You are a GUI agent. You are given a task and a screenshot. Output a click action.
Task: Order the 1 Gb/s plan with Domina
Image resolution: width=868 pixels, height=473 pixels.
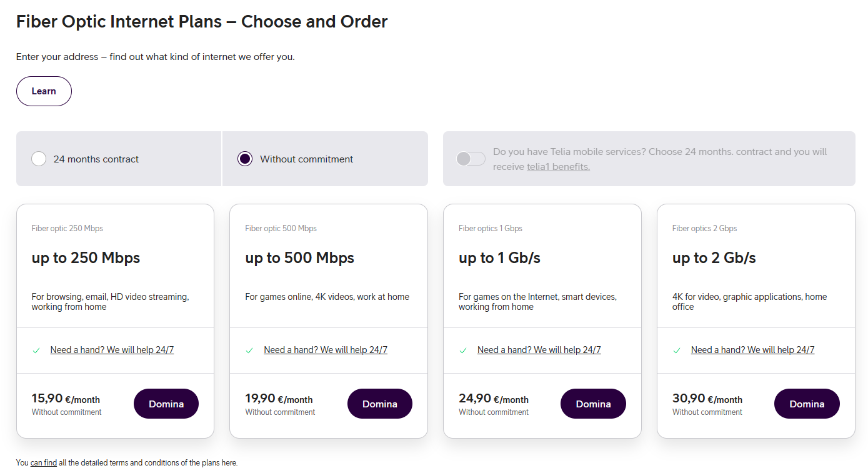(x=593, y=404)
